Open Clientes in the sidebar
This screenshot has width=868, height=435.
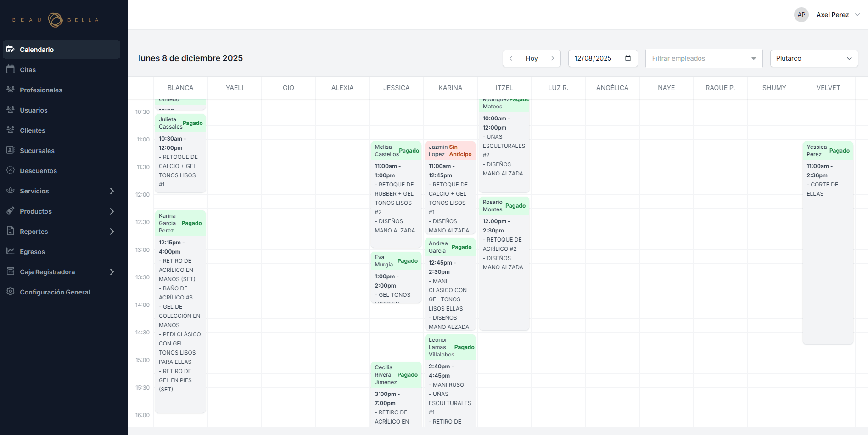(32, 130)
